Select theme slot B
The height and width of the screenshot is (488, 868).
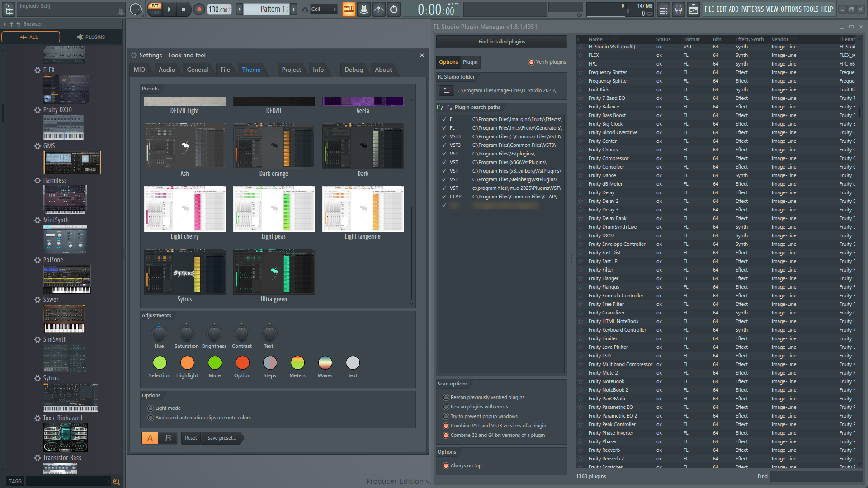168,438
